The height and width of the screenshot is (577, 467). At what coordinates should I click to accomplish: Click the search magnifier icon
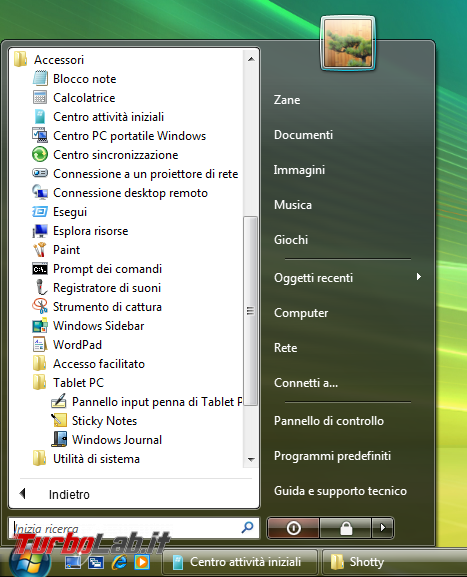pyautogui.click(x=247, y=528)
